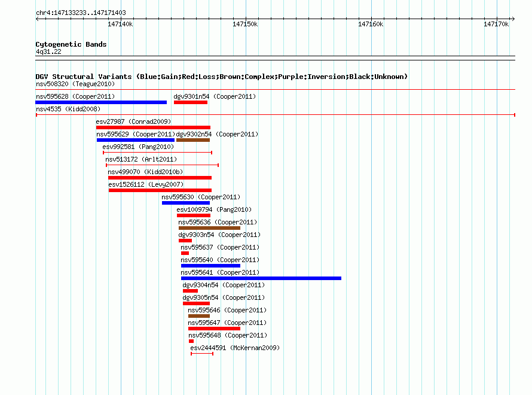Click the dgv9304n54 (Cooper2011) label
532x395 pixels.
(224, 285)
